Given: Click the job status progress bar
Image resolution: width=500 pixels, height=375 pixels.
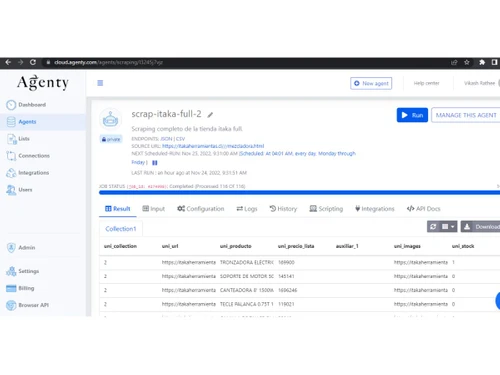Looking at the screenshot, I should coord(299,193).
